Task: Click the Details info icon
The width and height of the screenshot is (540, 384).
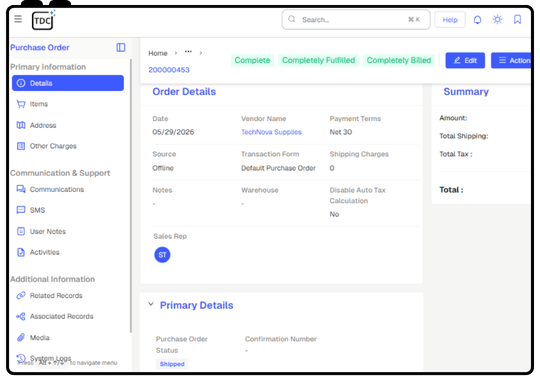Action: (x=21, y=83)
